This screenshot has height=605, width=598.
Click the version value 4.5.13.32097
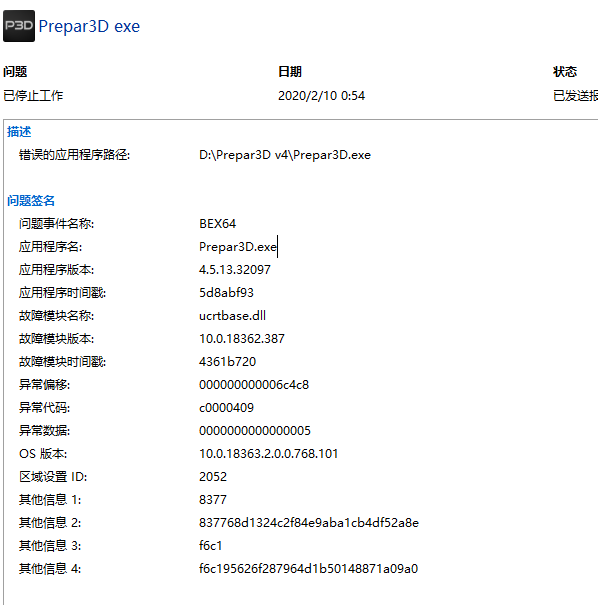(x=235, y=270)
